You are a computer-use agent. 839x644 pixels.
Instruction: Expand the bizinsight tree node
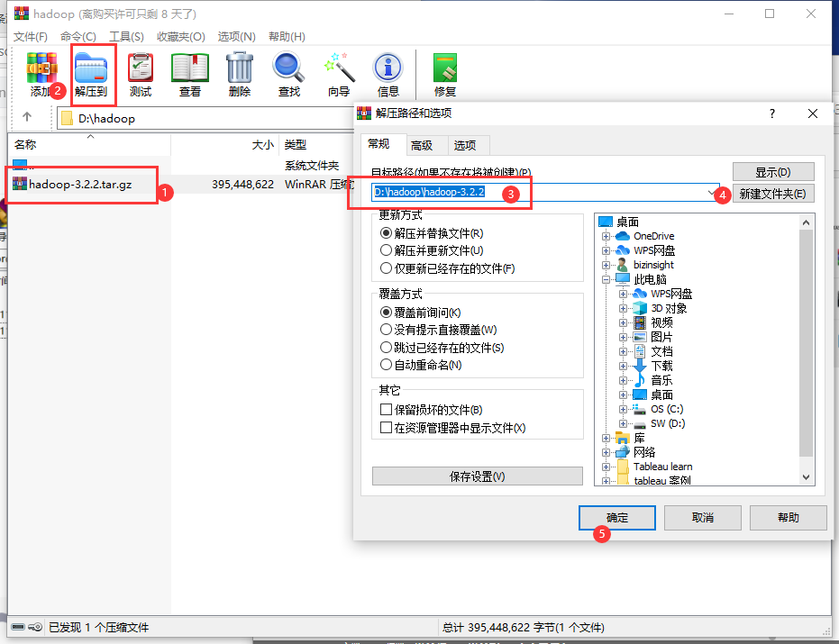coord(606,266)
